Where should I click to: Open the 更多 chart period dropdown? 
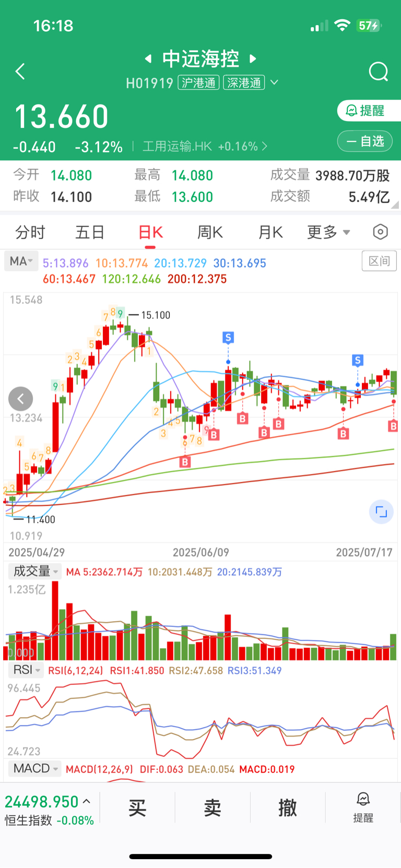328,232
